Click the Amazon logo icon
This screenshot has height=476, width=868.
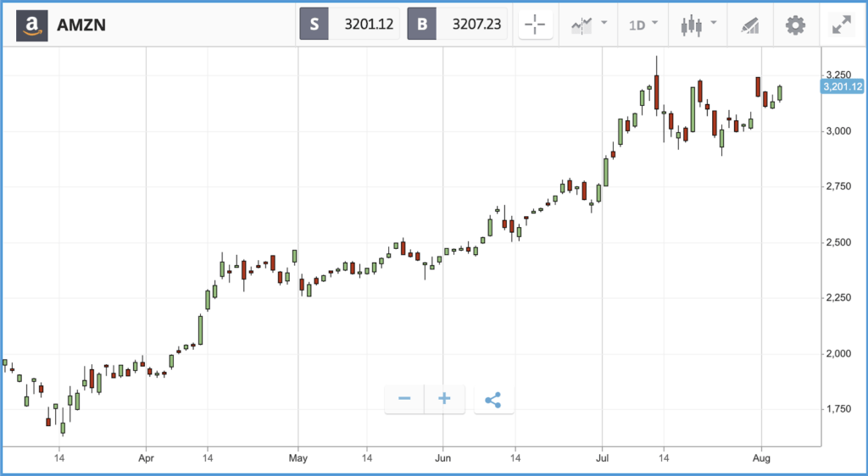click(x=31, y=25)
